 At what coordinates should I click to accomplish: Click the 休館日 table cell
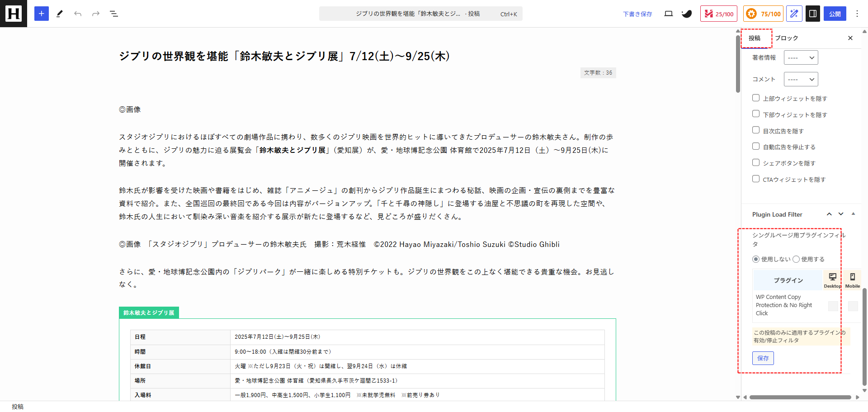(180, 366)
